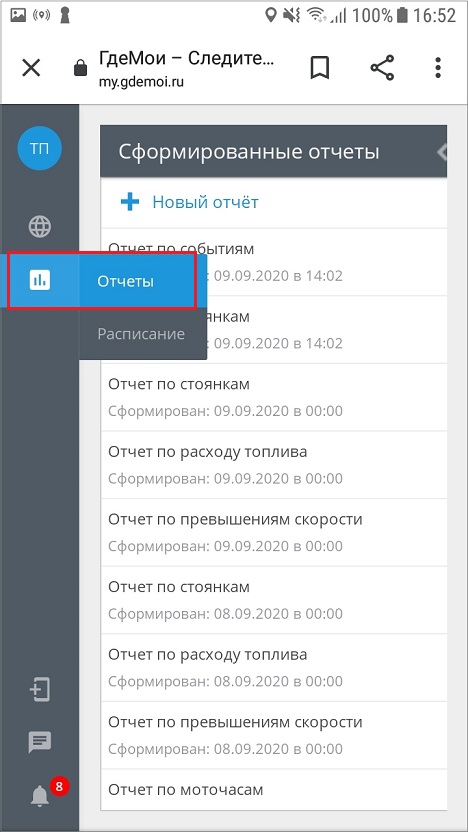Screen dimensions: 468x832
Task: Click the logout door icon in sidebar
Action: (40, 690)
